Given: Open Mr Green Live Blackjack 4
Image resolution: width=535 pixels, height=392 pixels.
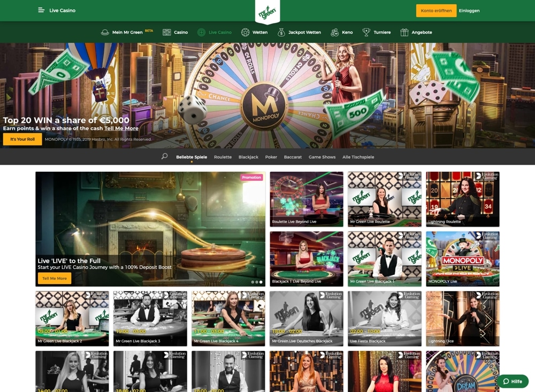Looking at the screenshot, I should [228, 319].
